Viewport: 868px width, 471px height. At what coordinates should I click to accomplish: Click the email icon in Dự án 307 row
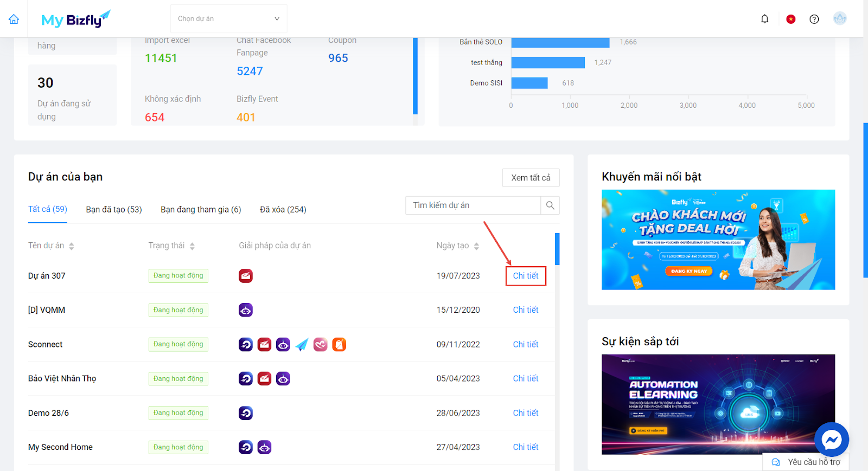[246, 276]
